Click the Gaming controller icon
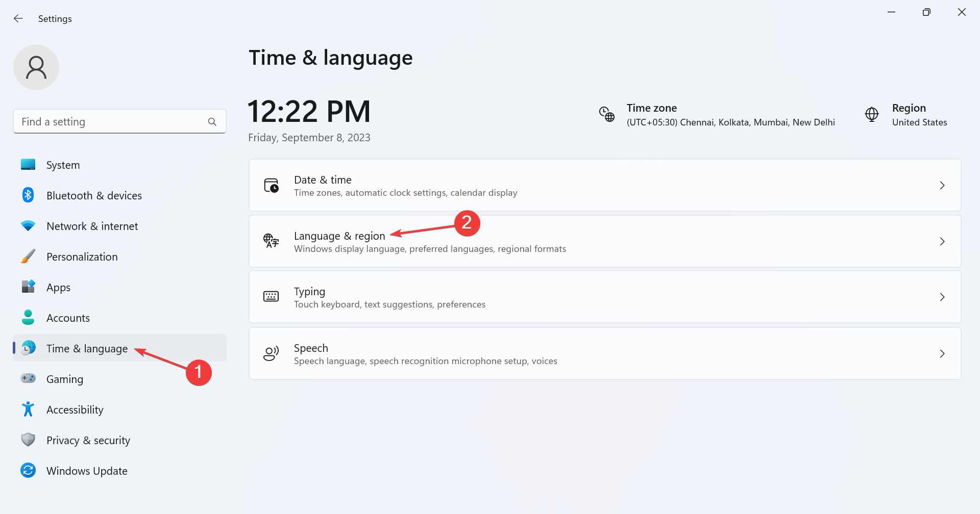Screen dimensions: 980x514 click(x=28, y=378)
